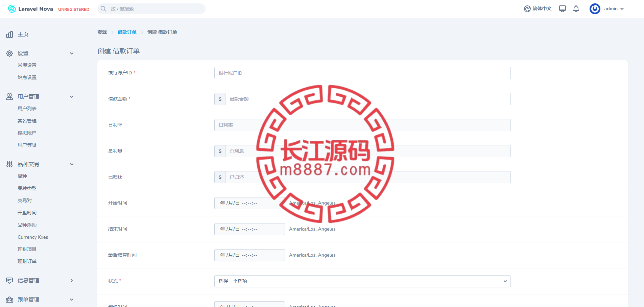Click the 用户管理 users icon

(9, 97)
